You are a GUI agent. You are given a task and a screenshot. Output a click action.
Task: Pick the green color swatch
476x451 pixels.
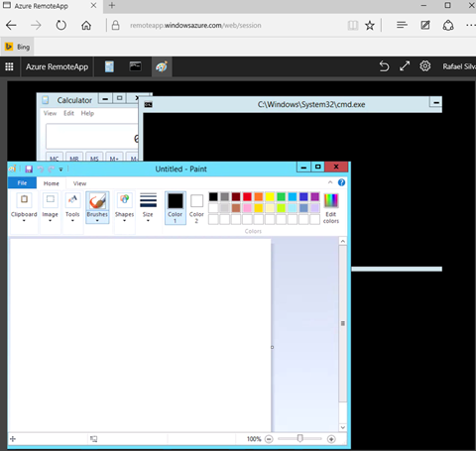[281, 197]
